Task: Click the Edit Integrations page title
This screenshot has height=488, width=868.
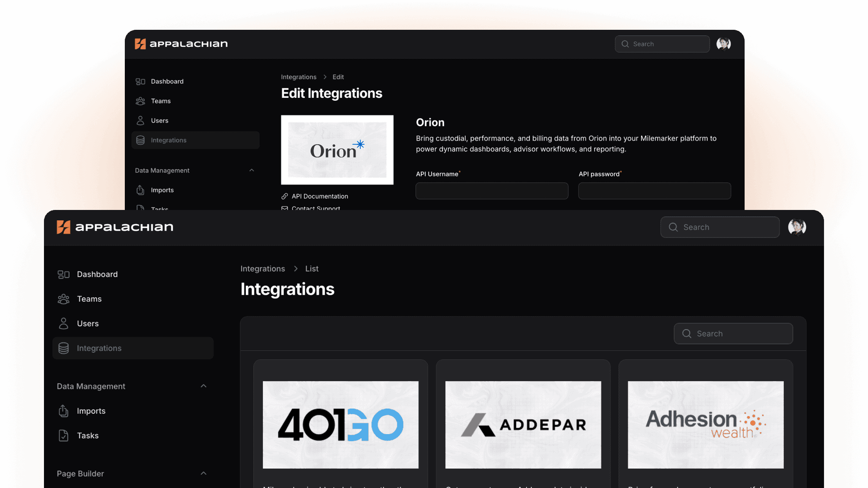Action: tap(331, 93)
